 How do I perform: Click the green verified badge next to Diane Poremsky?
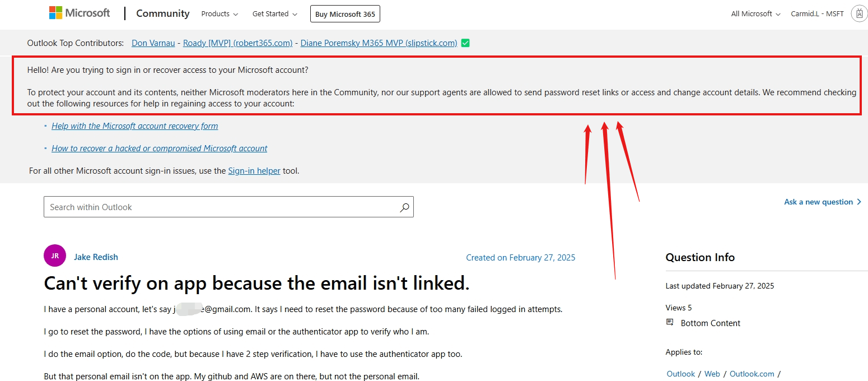tap(465, 43)
